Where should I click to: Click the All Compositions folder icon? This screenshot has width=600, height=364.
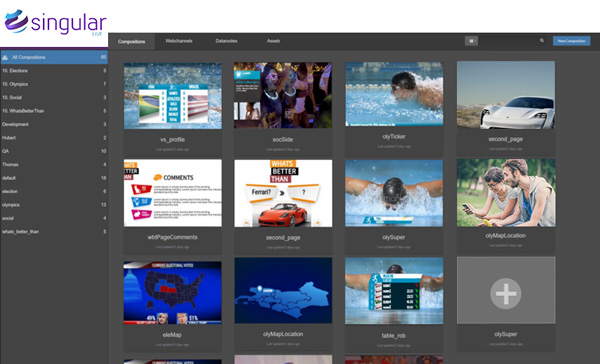pyautogui.click(x=5, y=57)
